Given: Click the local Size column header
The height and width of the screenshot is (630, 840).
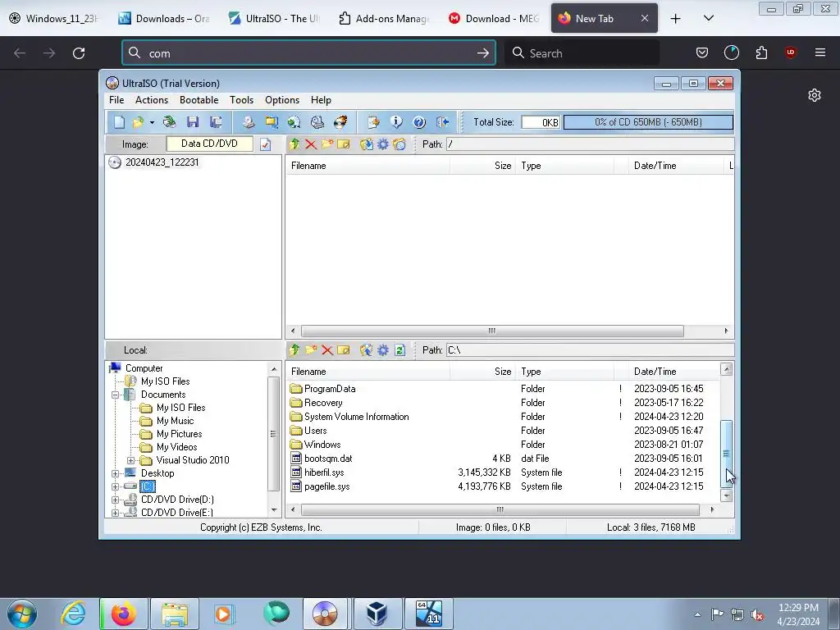Looking at the screenshot, I should coord(482,372).
